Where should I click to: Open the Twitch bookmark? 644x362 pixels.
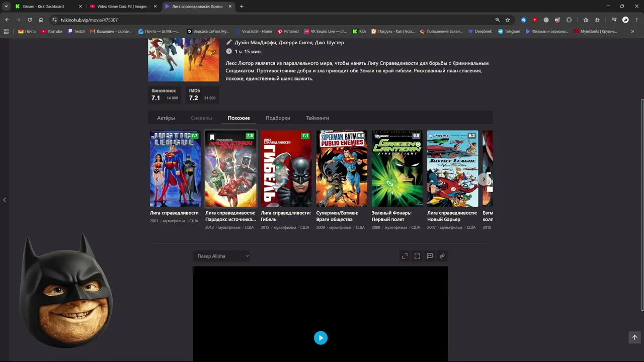[76, 31]
